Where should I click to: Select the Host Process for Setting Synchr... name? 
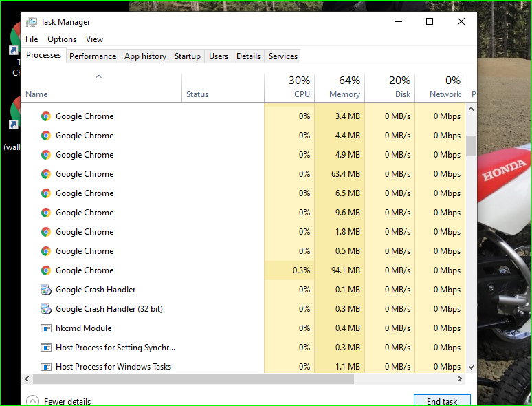(x=115, y=348)
